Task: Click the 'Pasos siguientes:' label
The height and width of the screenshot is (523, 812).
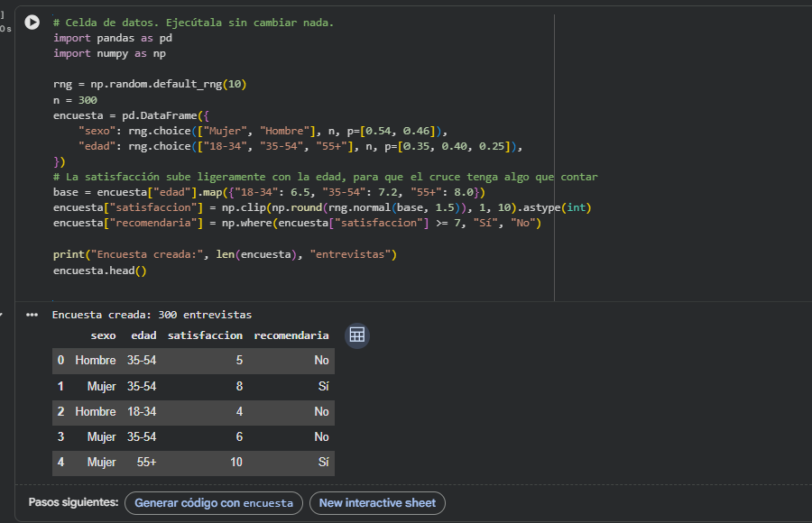Action: pos(74,502)
